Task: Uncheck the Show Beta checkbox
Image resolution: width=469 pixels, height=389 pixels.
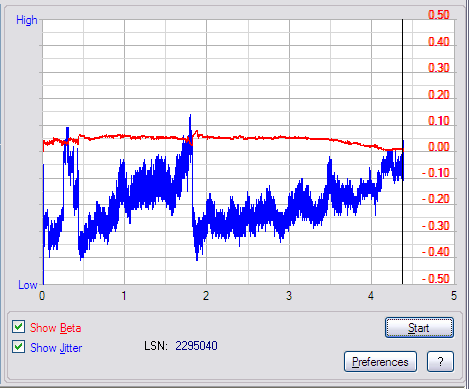Action: click(x=18, y=327)
